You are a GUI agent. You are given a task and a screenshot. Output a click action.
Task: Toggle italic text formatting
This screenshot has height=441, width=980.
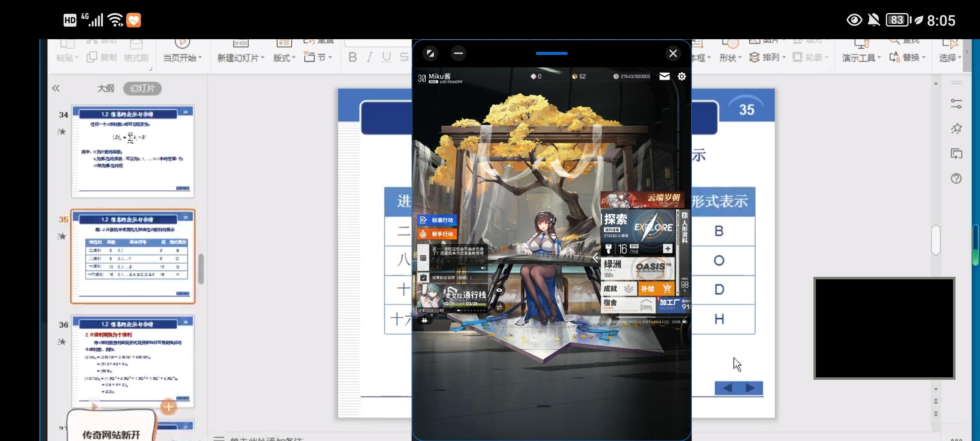pyautogui.click(x=370, y=57)
